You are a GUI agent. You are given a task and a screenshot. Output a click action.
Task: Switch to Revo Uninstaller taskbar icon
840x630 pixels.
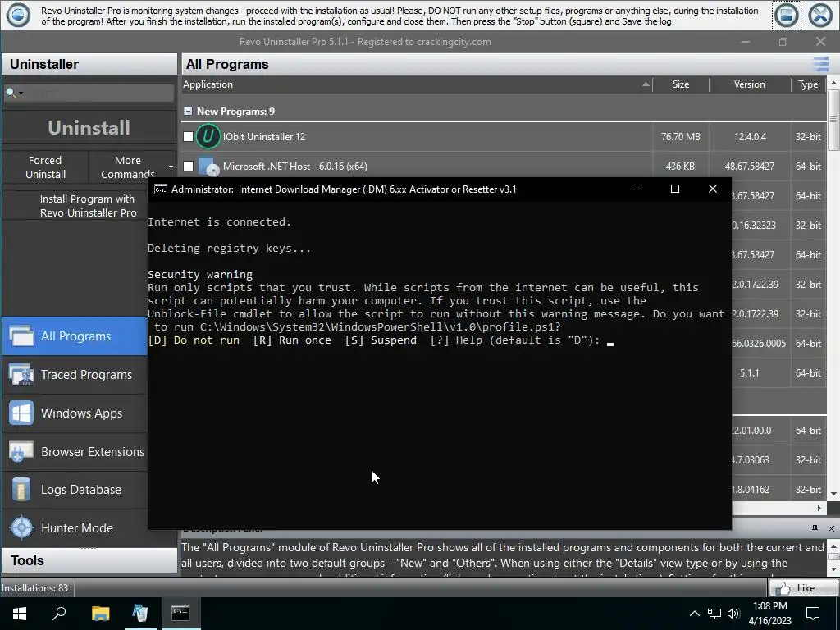click(x=140, y=614)
